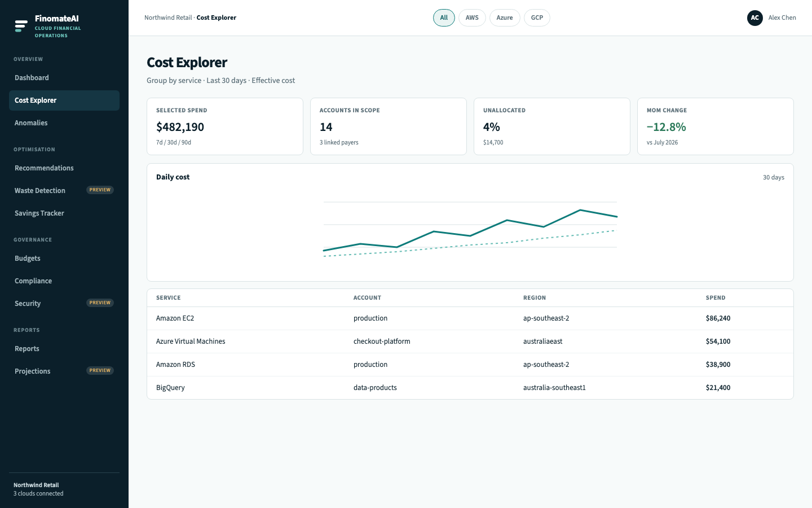
Task: Sort the table by Service header
Action: [169, 298]
